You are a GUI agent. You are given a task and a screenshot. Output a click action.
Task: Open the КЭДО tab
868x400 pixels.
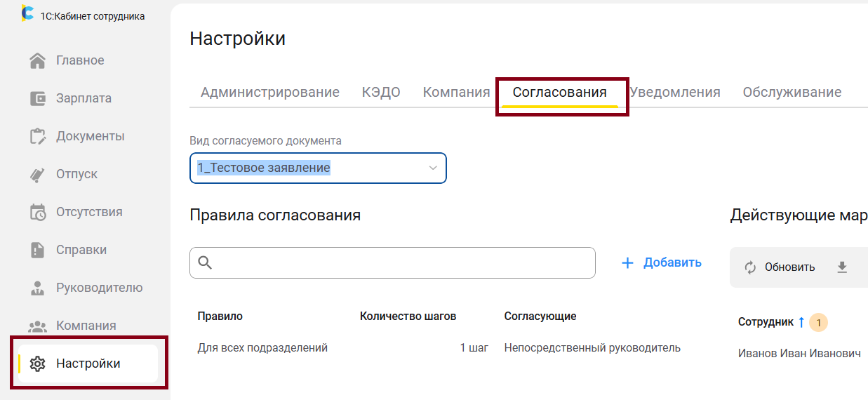[x=381, y=93]
